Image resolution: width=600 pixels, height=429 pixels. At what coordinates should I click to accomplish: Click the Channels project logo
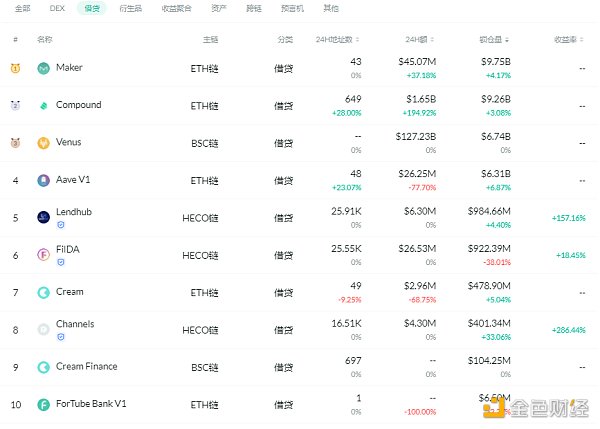pyautogui.click(x=44, y=329)
